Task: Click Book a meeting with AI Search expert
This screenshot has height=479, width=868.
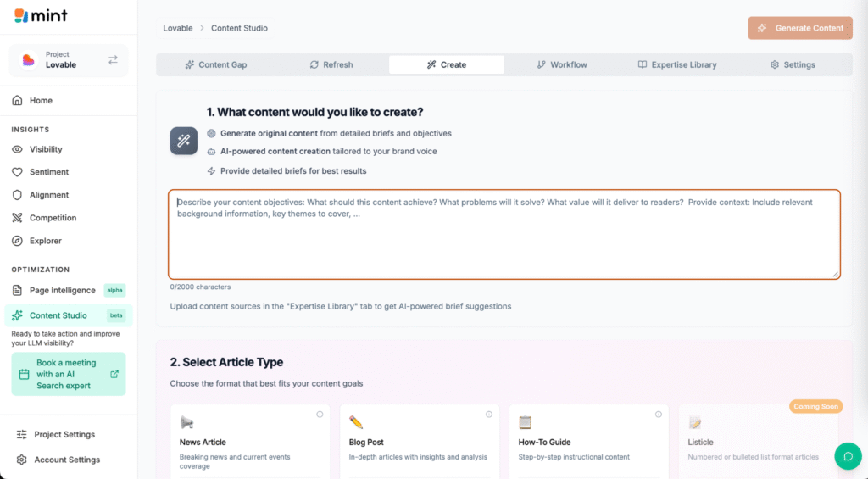Action: coord(69,374)
